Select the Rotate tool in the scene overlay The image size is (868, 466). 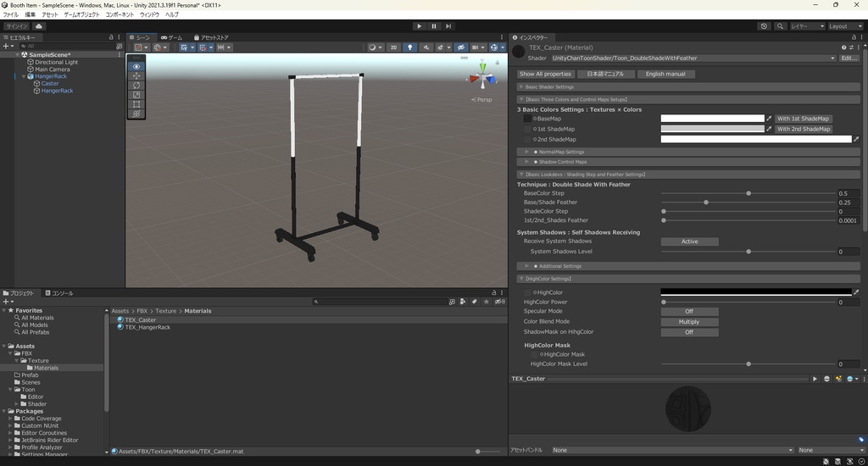137,86
